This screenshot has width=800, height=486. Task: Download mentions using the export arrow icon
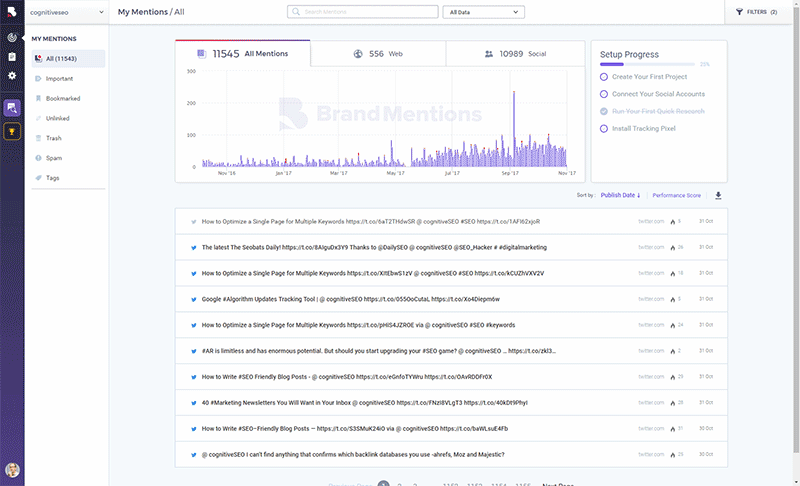(717, 195)
